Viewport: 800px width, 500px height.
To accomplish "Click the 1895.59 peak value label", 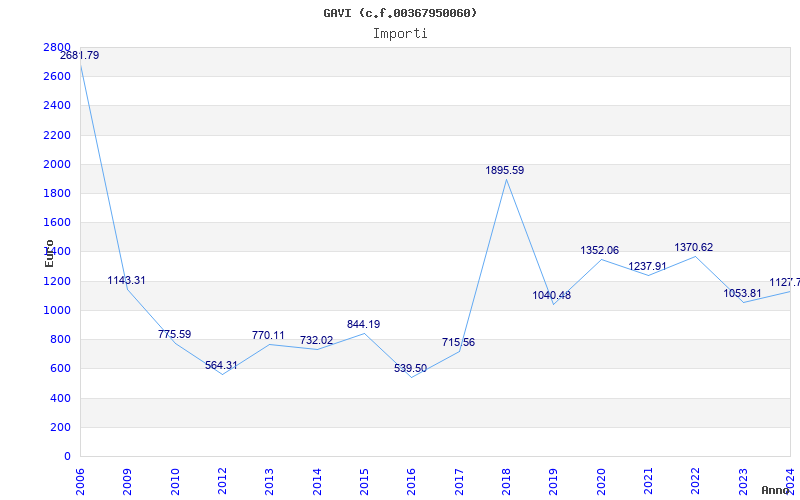I will [x=505, y=171].
